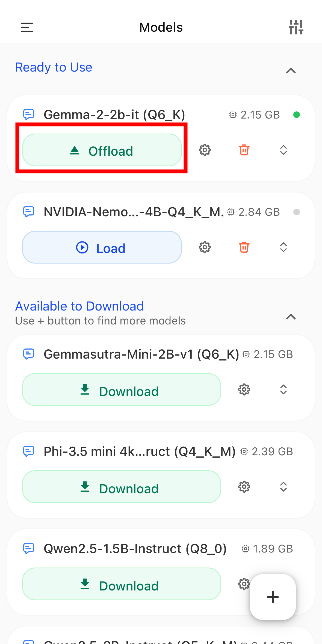
Task: Open settings gear for NVIDIA-Nemo model
Action: point(205,247)
